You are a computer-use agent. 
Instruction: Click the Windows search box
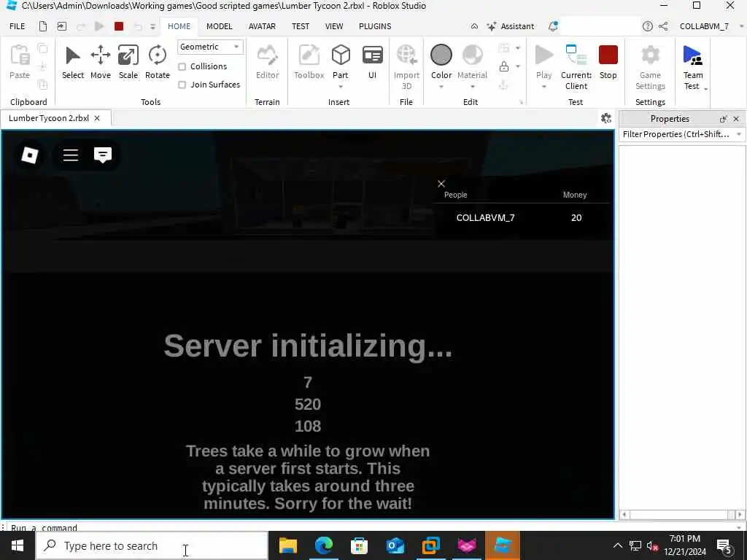coord(152,545)
